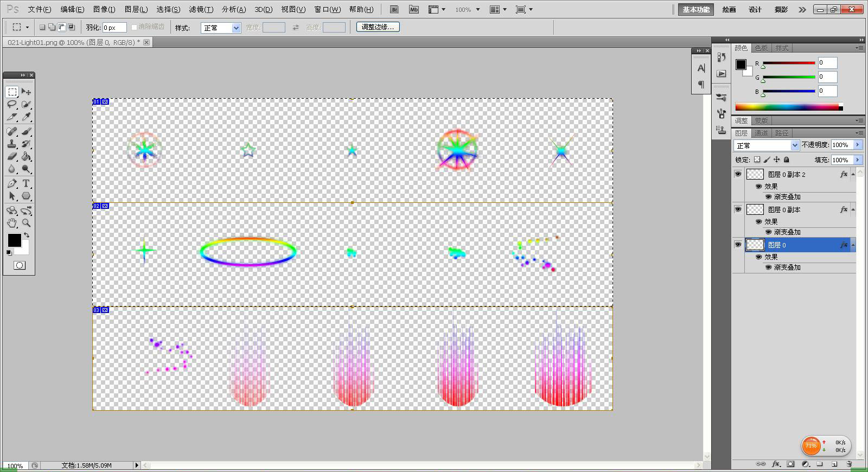Open the 滤镜(T) menu
868x472 pixels.
click(x=201, y=9)
